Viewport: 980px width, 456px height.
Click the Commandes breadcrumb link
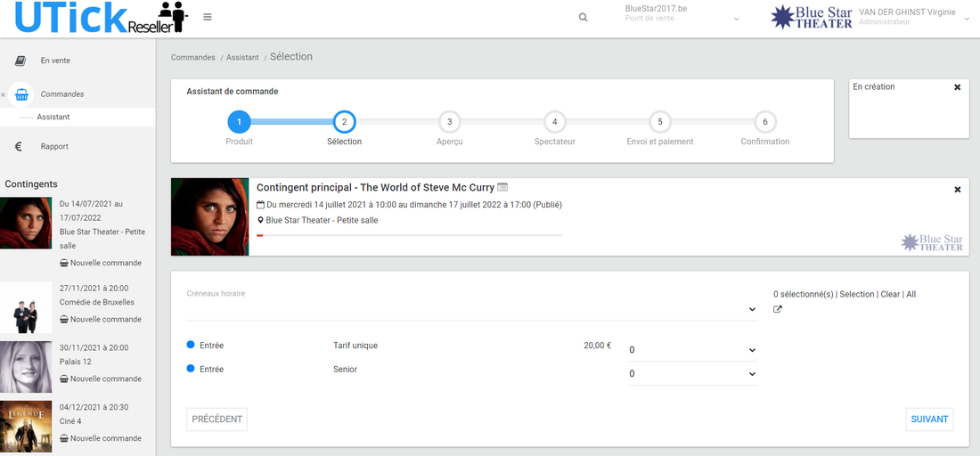click(x=193, y=58)
